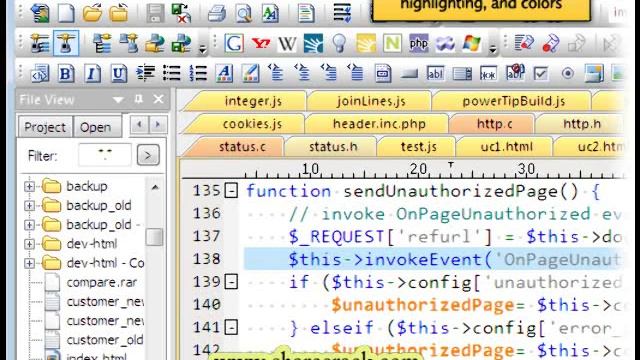Screen dimensions: 640x360
Task: Open the http.c tab
Action: point(495,124)
